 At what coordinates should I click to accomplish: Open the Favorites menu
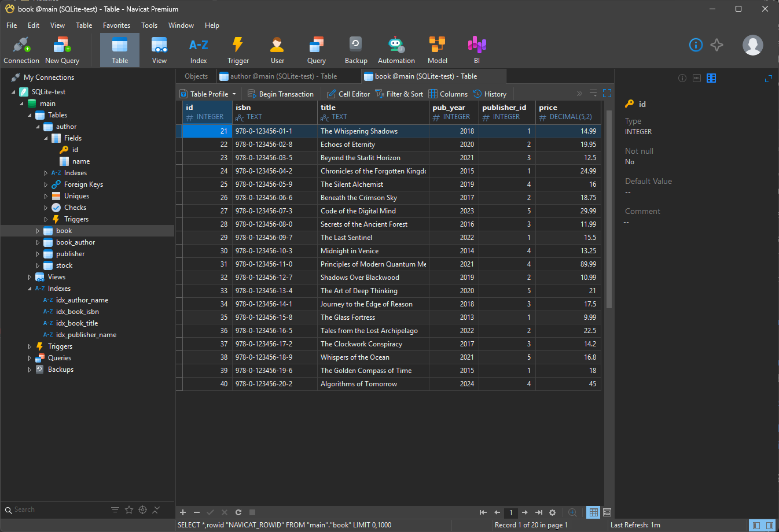116,25
